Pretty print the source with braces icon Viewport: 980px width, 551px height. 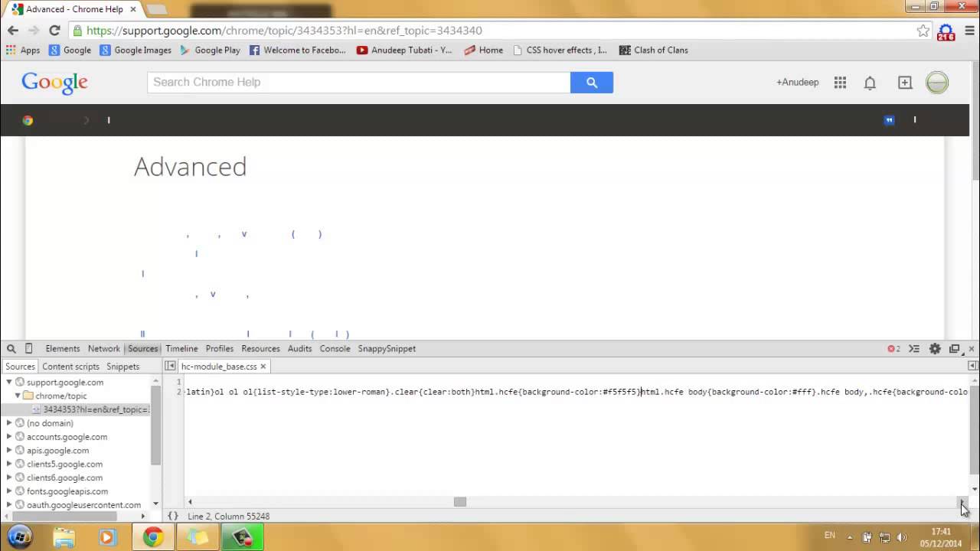(173, 517)
